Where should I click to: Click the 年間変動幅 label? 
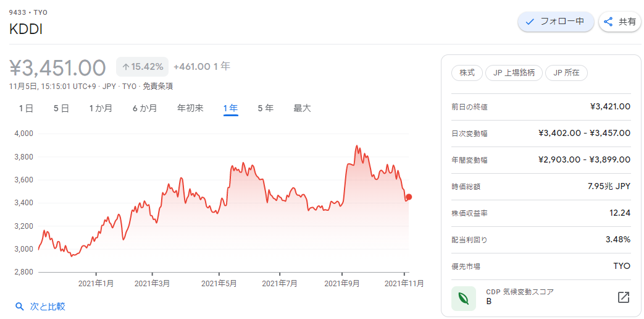[x=469, y=160]
